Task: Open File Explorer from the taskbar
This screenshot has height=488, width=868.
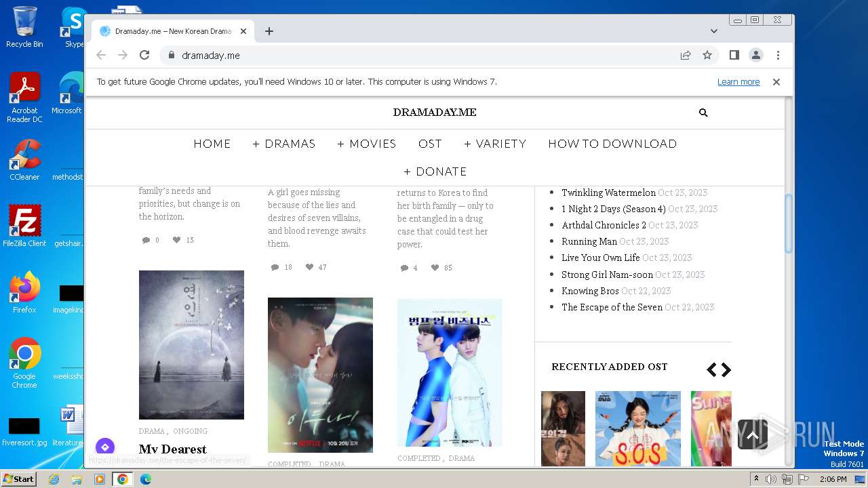Action: 77,479
